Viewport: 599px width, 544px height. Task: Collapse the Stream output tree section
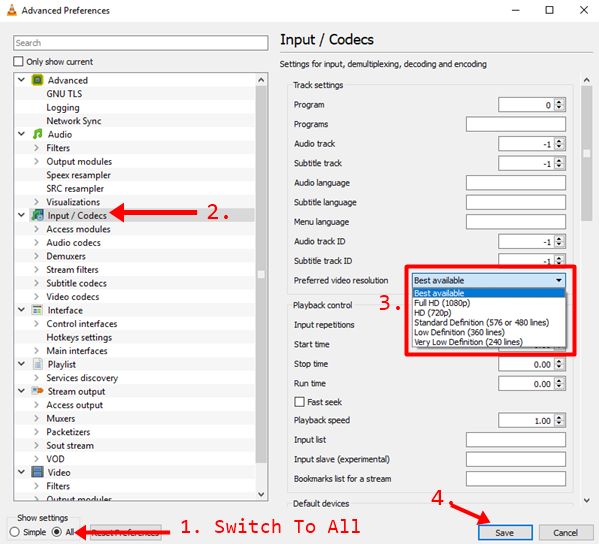21,391
